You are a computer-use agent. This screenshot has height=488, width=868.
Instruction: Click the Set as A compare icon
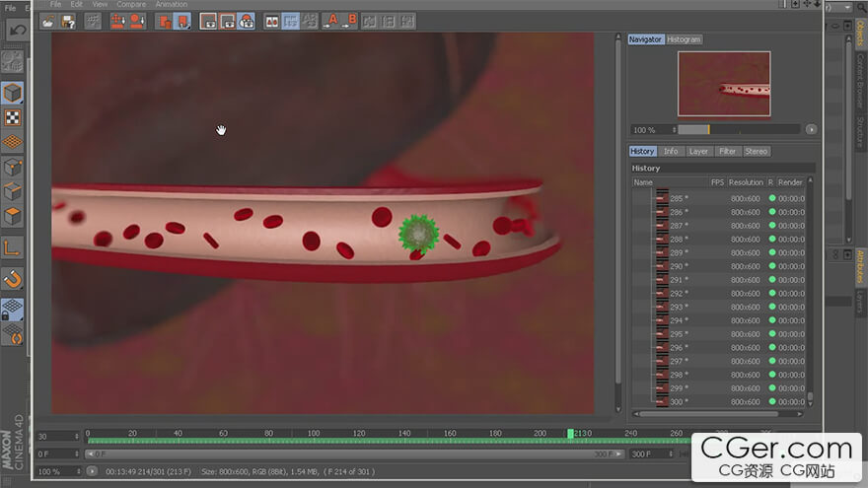point(329,20)
